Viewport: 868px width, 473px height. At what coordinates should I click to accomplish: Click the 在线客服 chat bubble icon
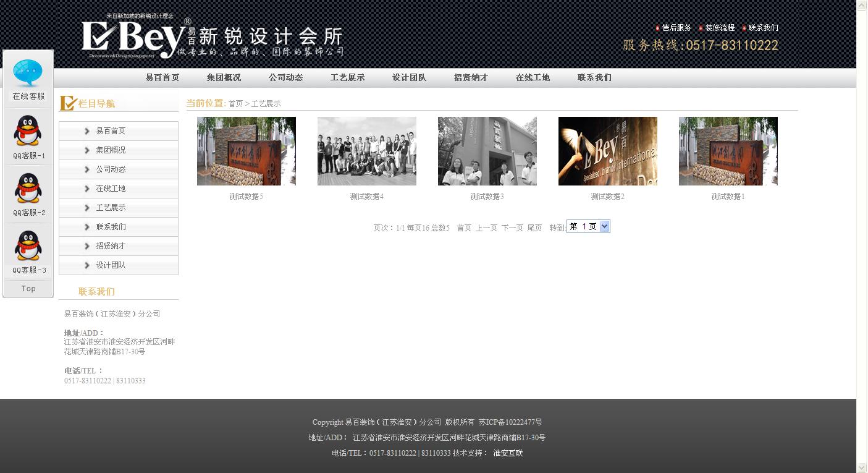pos(28,74)
